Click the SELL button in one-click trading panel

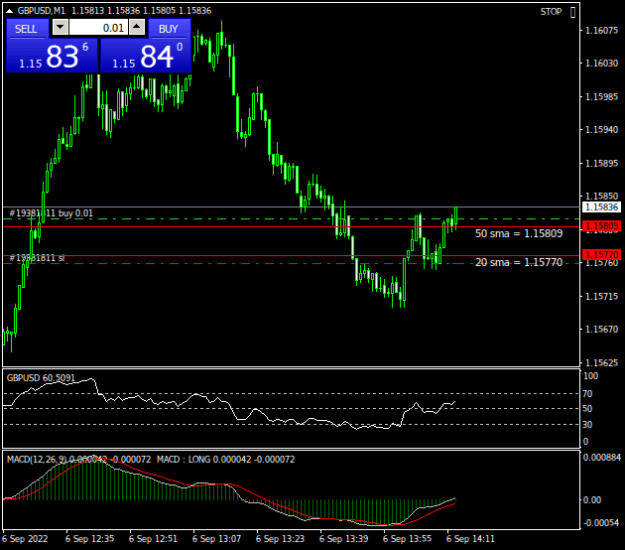[26, 29]
